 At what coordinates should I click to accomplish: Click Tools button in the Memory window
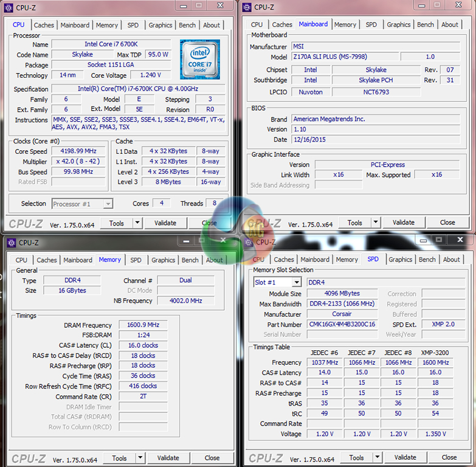120,458
